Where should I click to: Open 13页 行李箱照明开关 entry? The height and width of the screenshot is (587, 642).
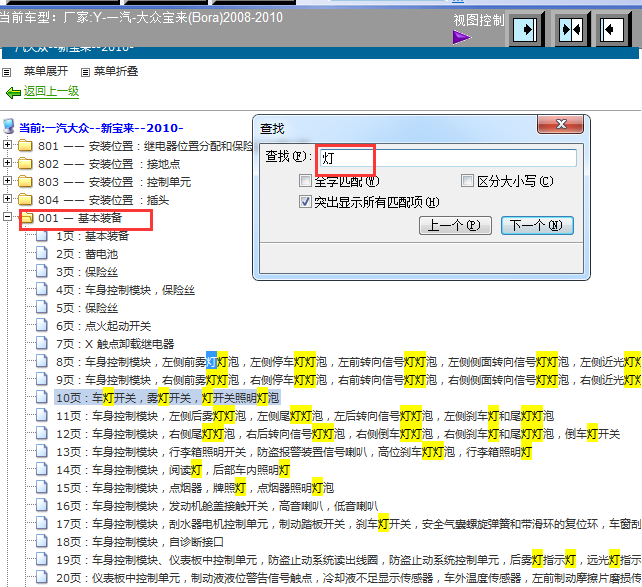tap(294, 452)
